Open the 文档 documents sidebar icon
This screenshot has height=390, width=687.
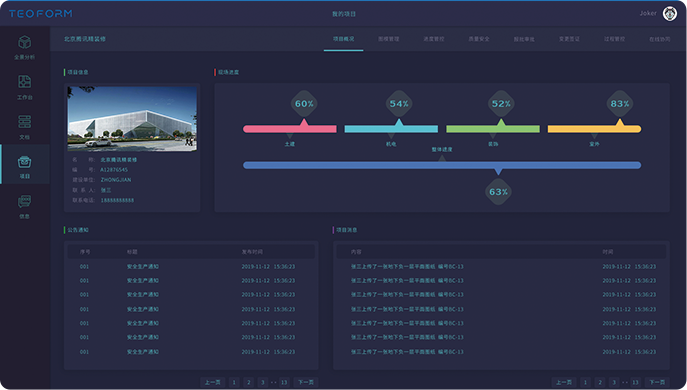click(25, 121)
